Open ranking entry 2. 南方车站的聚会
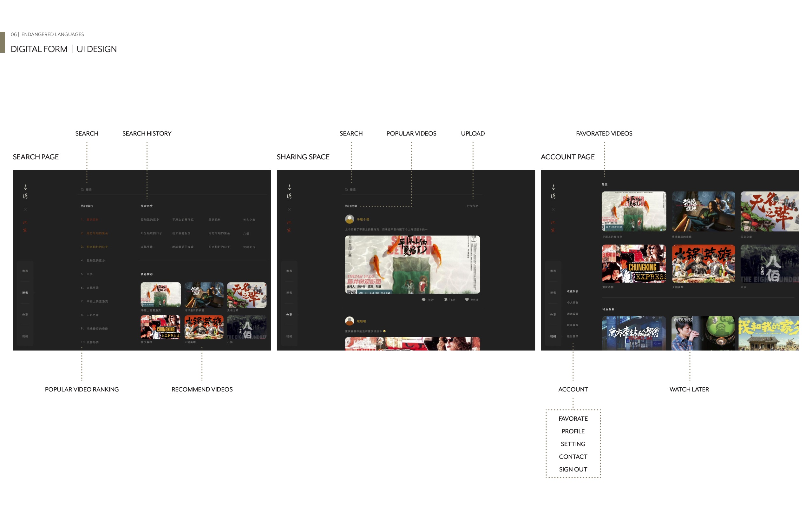This screenshot has width=812, height=508. point(94,233)
